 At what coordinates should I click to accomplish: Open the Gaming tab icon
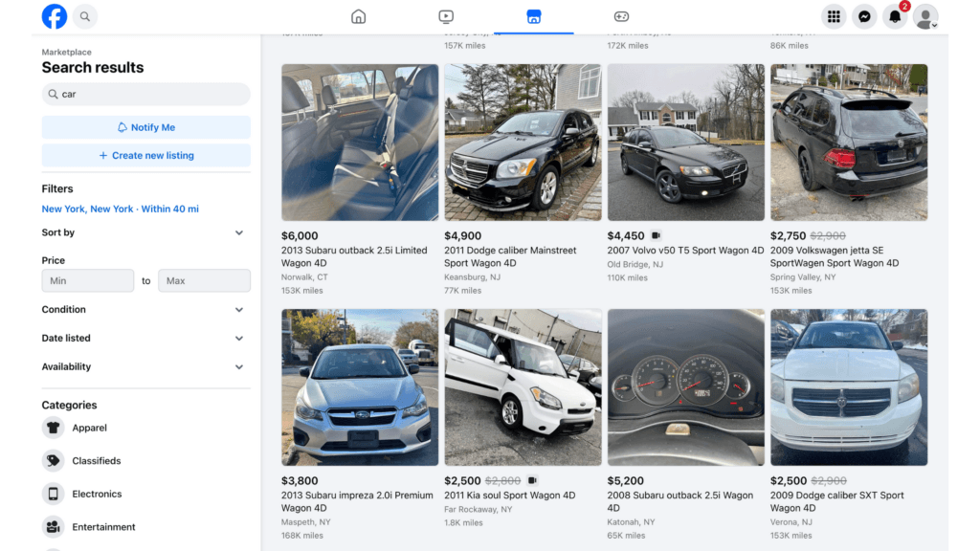621,17
